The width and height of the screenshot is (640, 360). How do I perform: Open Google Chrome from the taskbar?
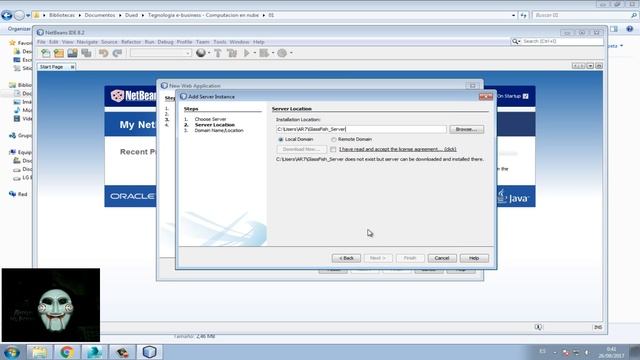(67, 352)
